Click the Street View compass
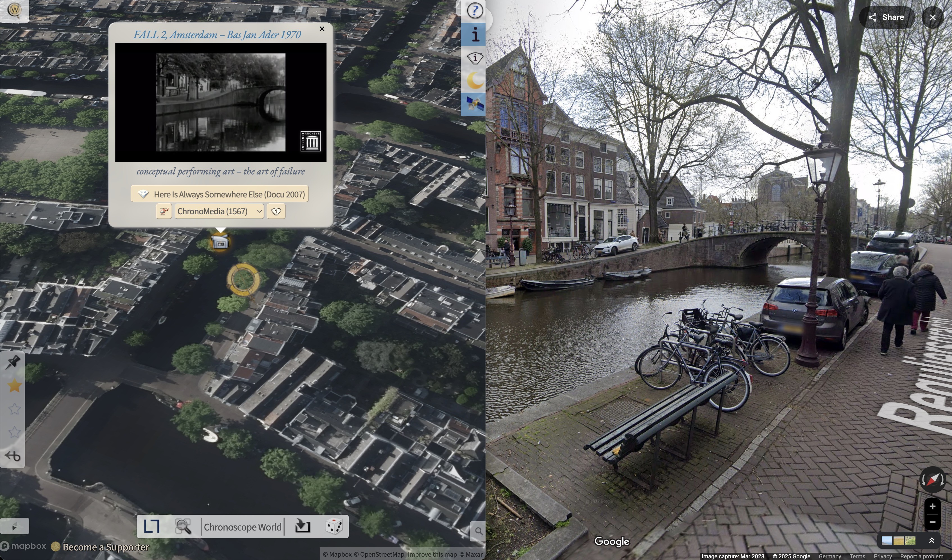The height and width of the screenshot is (560, 952). point(932,480)
